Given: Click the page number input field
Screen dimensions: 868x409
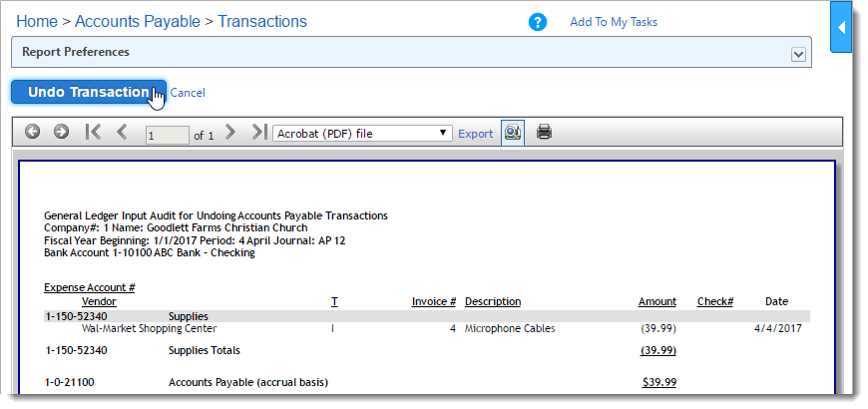Looking at the screenshot, I should 167,134.
